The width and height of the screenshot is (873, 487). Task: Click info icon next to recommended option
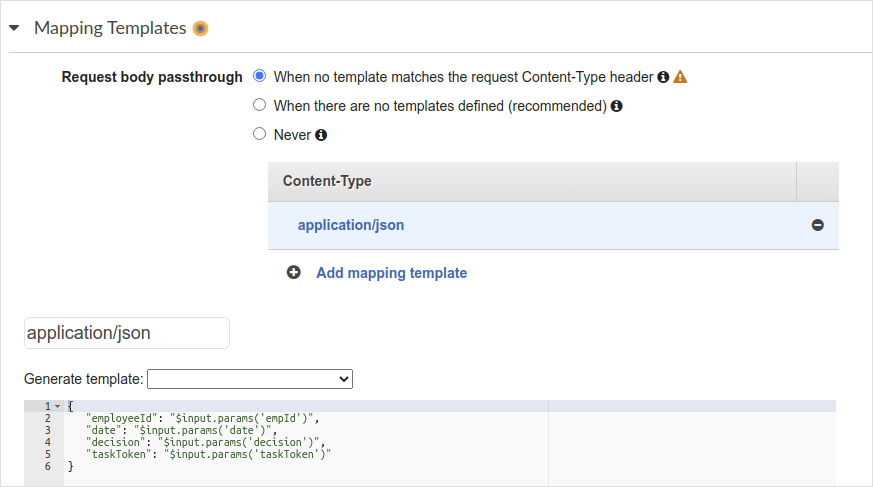point(616,106)
